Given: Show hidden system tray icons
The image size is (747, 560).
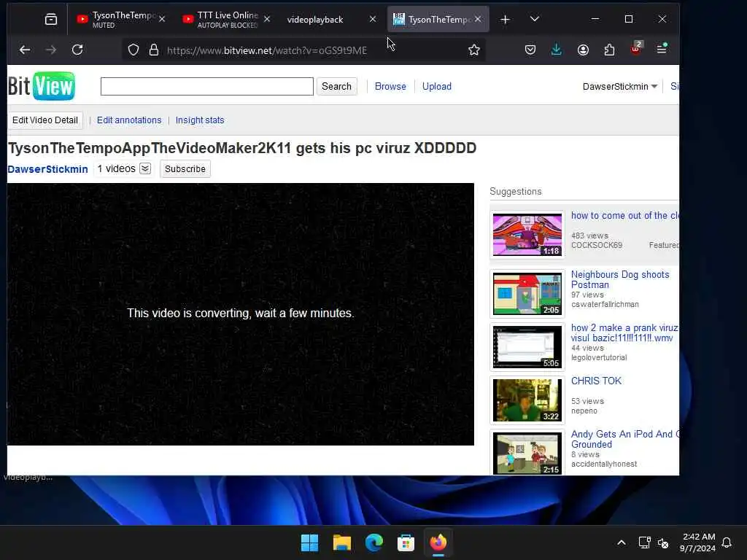Looking at the screenshot, I should click(622, 542).
